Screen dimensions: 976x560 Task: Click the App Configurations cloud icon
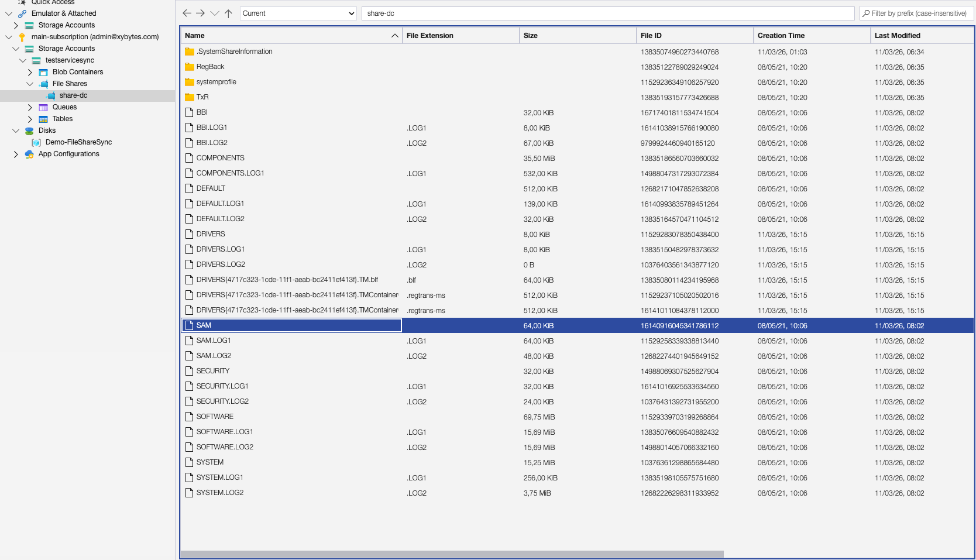[x=29, y=154]
